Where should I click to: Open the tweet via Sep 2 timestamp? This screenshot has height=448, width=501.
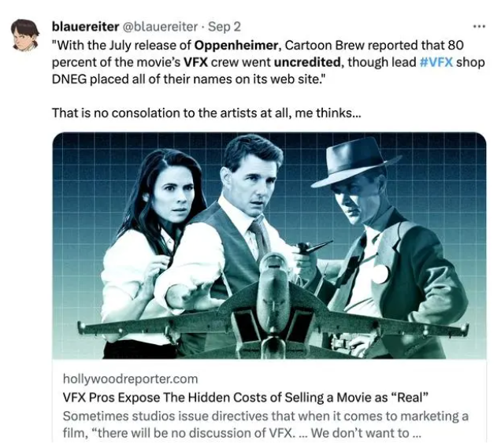point(224,26)
